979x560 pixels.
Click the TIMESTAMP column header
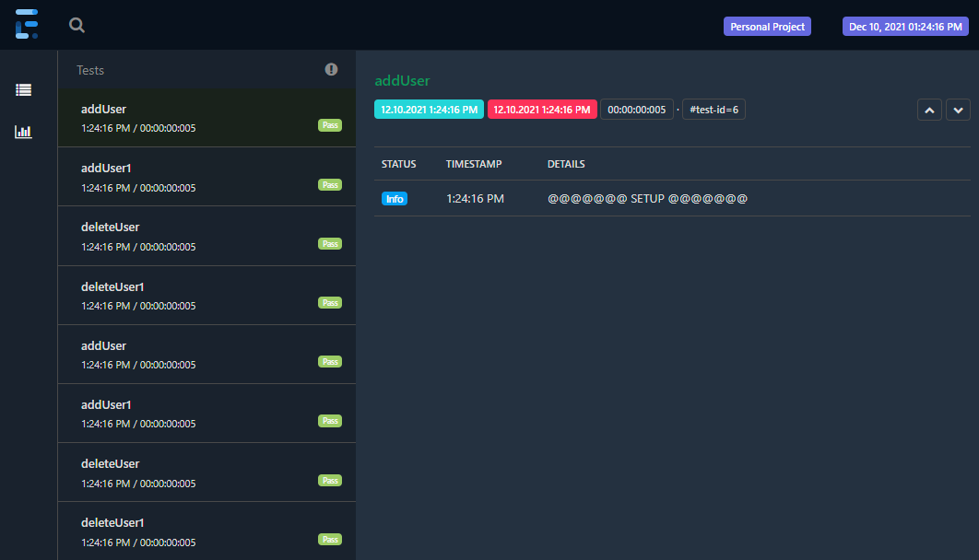click(473, 164)
